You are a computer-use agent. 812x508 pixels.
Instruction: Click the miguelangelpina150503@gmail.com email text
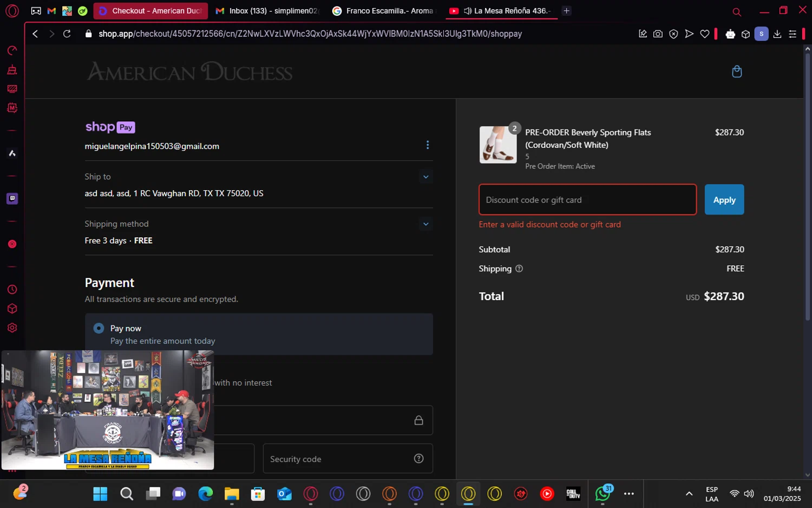(152, 146)
